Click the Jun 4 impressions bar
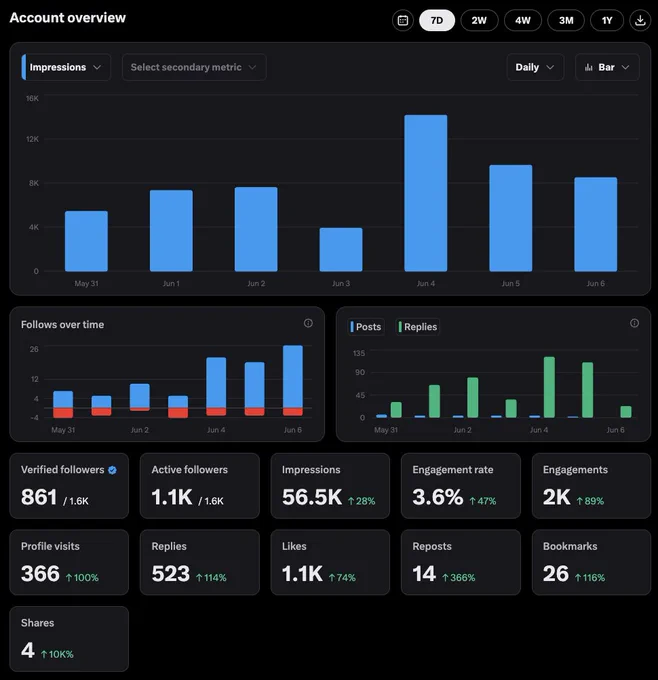Screen dimensions: 658x680 (426, 193)
